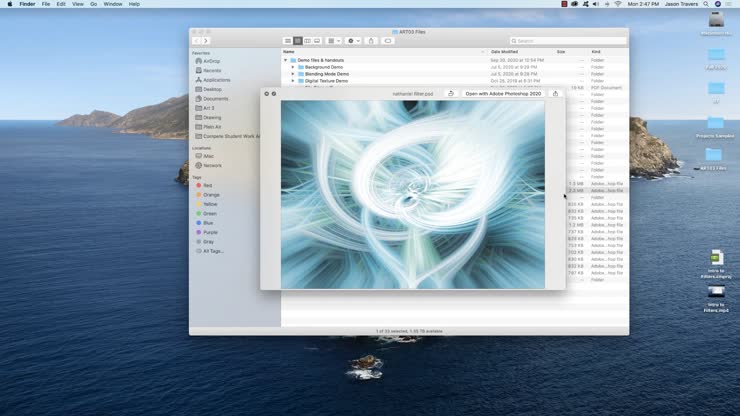Expand Quick Look preview to full screen
The image size is (740, 416).
click(x=274, y=94)
